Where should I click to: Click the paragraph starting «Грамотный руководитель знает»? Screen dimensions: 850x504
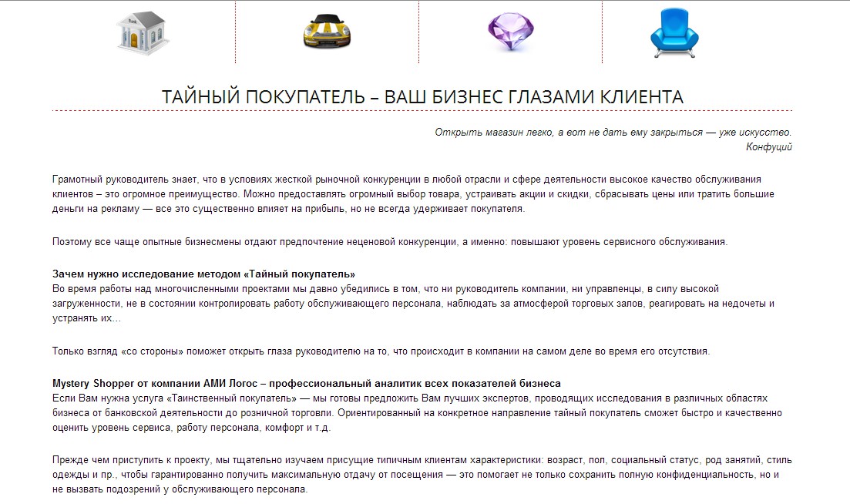413,194
